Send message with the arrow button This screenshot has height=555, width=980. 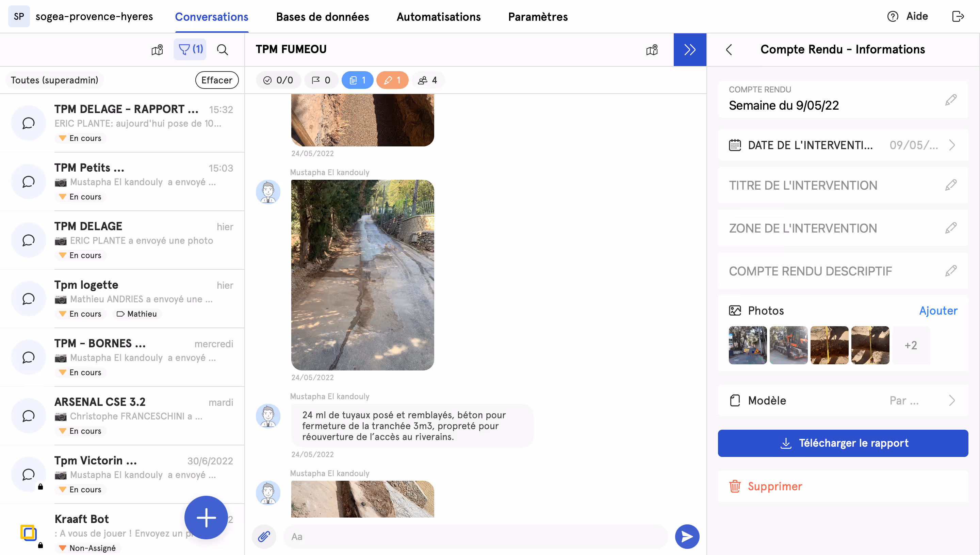pyautogui.click(x=687, y=536)
